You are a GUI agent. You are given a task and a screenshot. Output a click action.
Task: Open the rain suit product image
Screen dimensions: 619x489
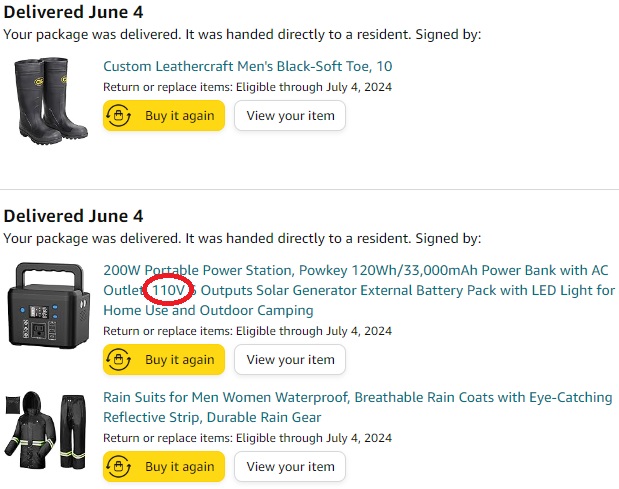point(45,431)
